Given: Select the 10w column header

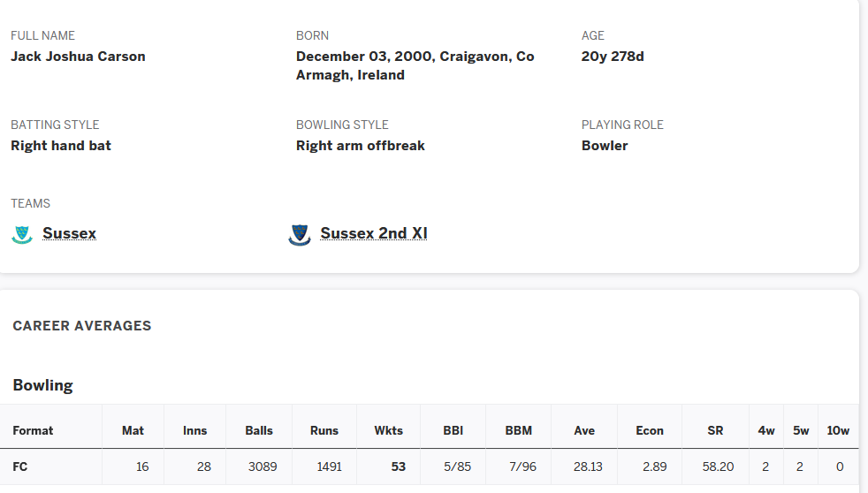Looking at the screenshot, I should point(838,430).
